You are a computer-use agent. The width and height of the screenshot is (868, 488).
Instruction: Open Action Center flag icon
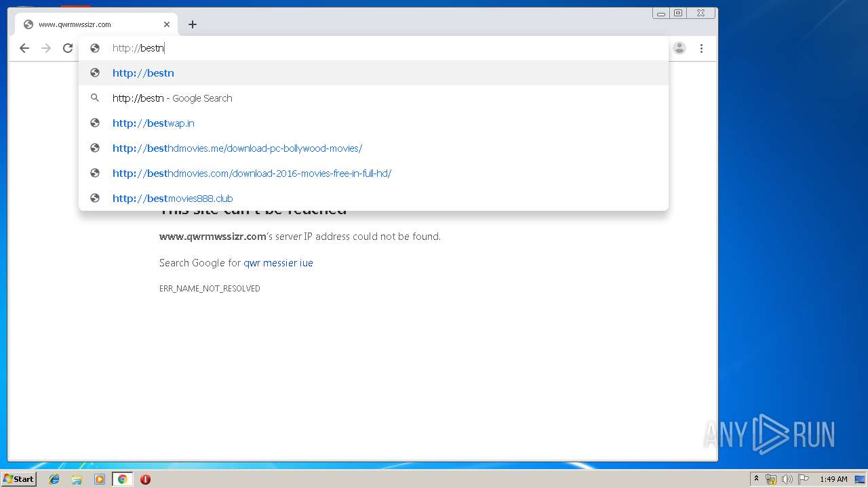tap(803, 479)
